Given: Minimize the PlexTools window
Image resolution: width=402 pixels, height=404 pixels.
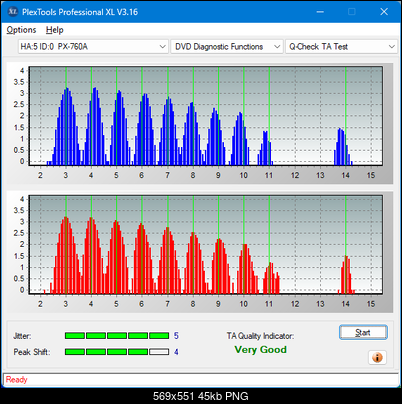Looking at the screenshot, I should (x=320, y=12).
